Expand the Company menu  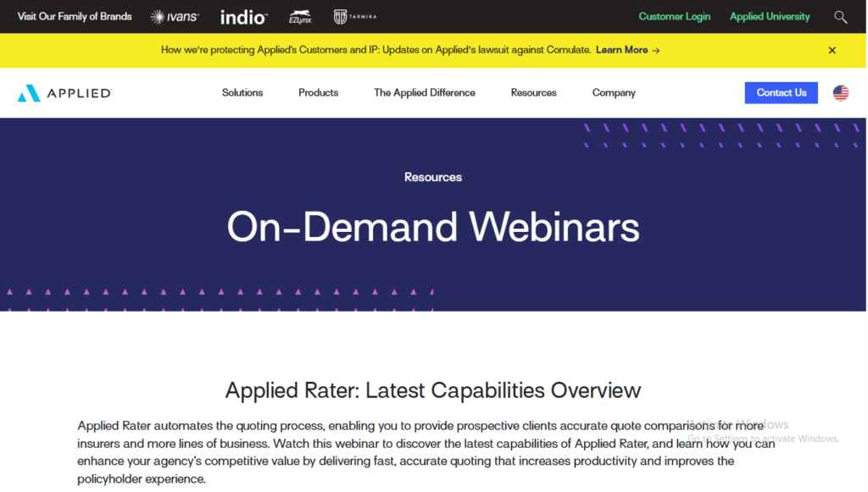614,93
